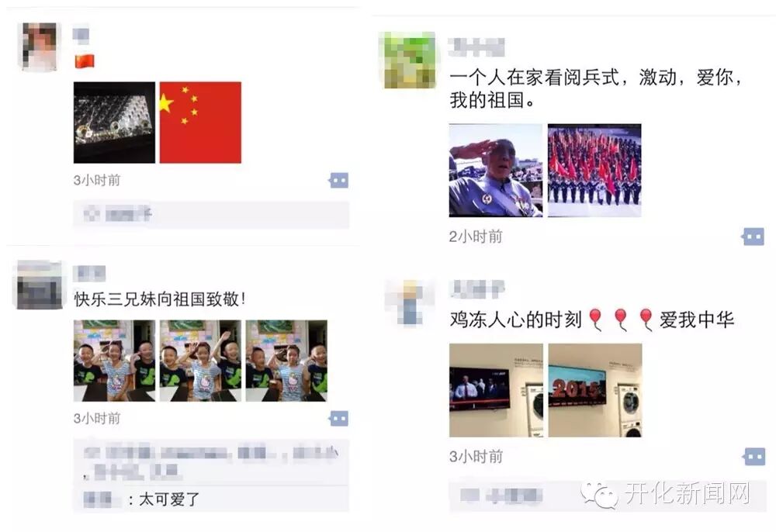Screen dimensions: 776x532
Task: Open green avatar of 阅兵式 post author
Action: tap(410, 60)
